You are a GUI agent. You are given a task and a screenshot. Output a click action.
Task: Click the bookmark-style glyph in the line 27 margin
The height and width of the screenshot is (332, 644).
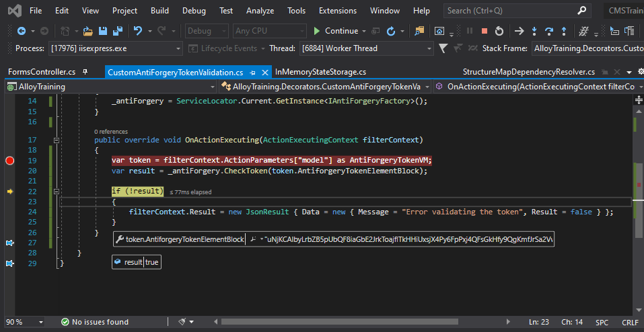pyautogui.click(x=10, y=243)
